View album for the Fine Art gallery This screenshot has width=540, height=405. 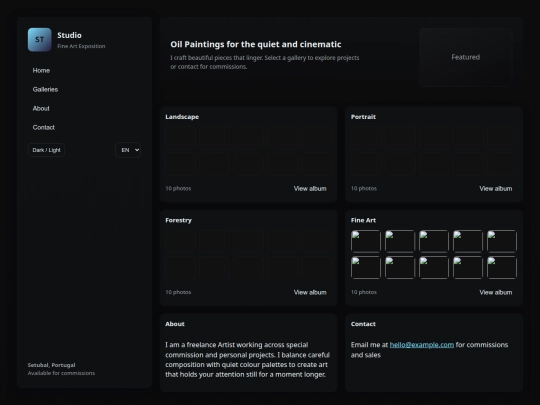click(496, 292)
